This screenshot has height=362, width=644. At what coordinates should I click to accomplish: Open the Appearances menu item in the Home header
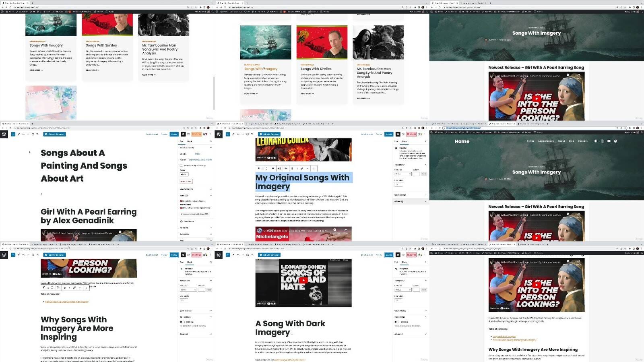[546, 141]
